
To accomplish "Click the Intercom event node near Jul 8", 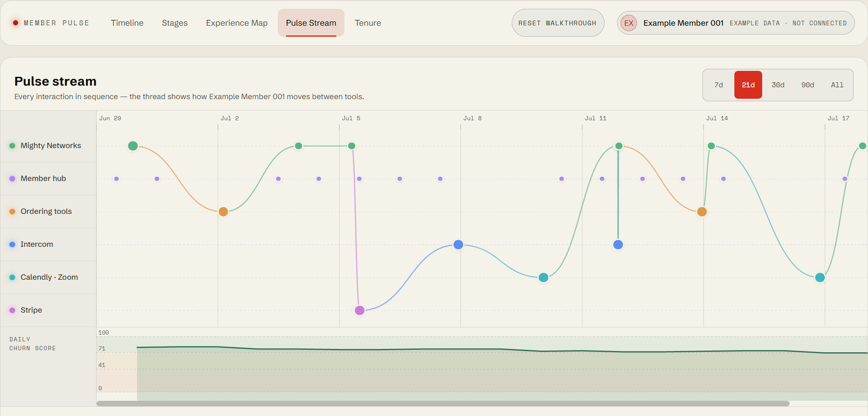I will point(458,245).
